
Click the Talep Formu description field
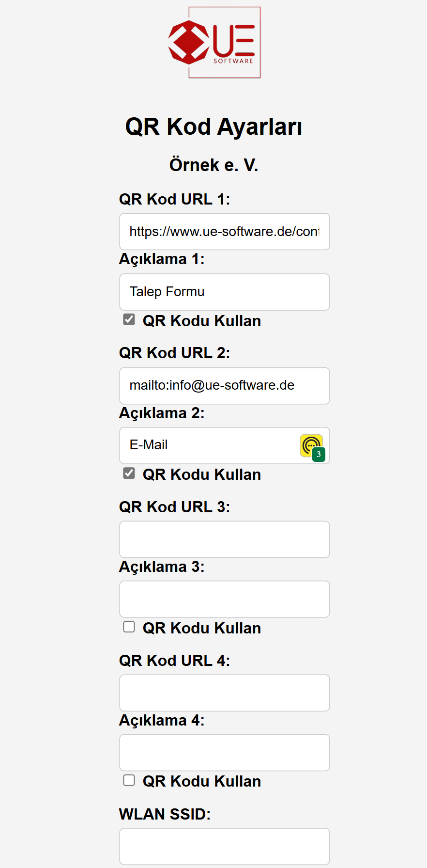click(225, 292)
